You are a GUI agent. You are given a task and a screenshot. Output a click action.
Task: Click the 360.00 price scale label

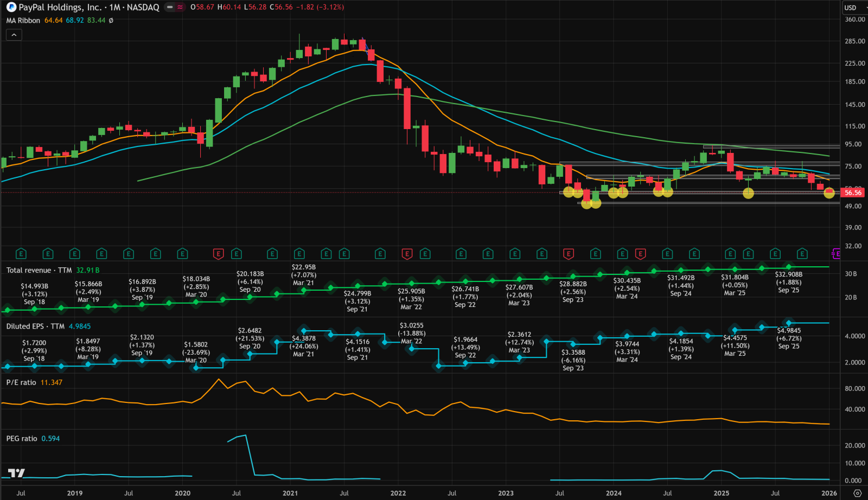click(x=855, y=20)
